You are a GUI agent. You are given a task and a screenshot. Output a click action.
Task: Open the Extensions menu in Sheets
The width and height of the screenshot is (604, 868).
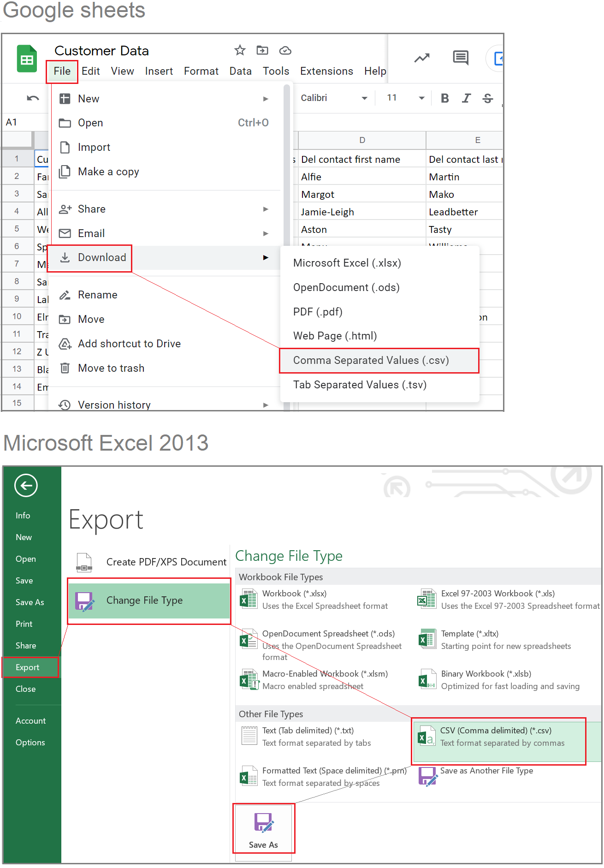point(326,71)
